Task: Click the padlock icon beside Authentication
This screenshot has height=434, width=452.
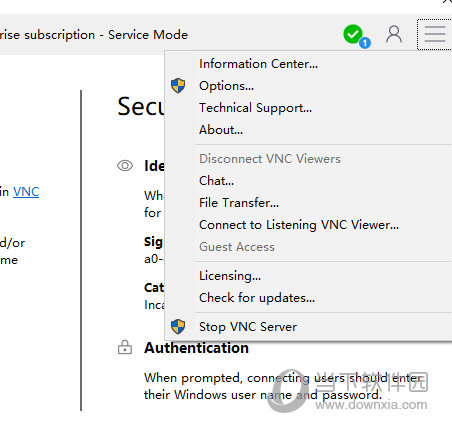Action: click(x=125, y=347)
